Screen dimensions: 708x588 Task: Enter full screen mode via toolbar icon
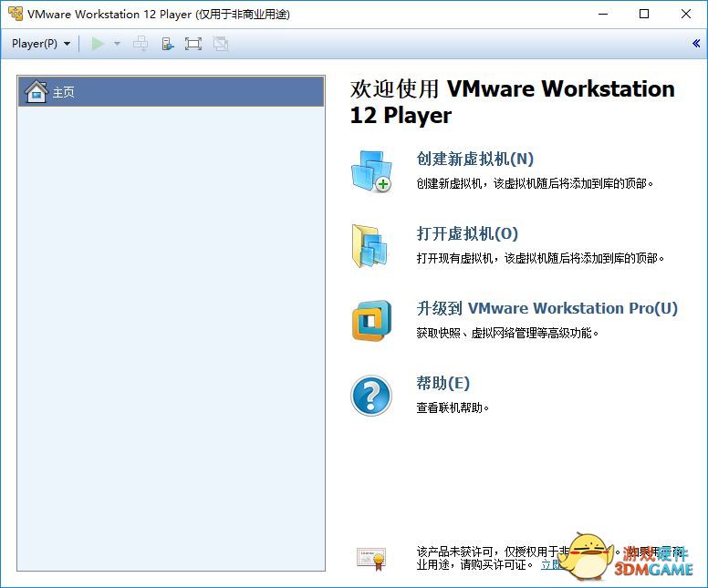(193, 44)
